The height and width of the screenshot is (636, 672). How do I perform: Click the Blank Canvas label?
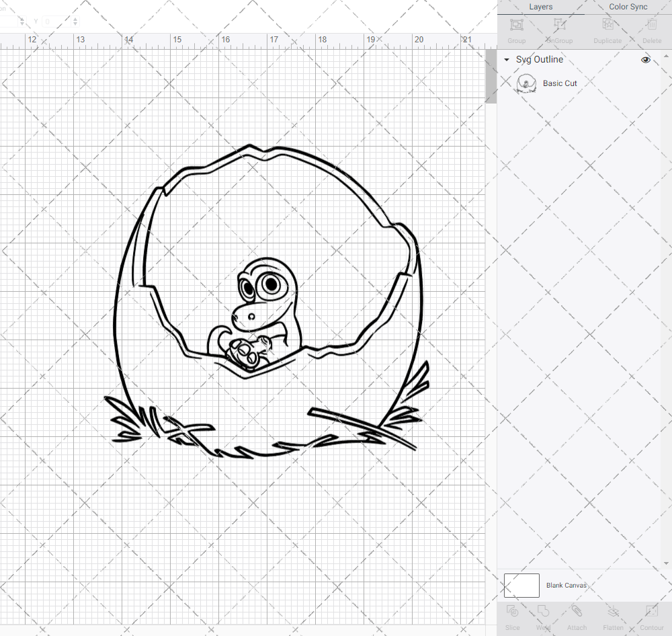[x=566, y=585]
